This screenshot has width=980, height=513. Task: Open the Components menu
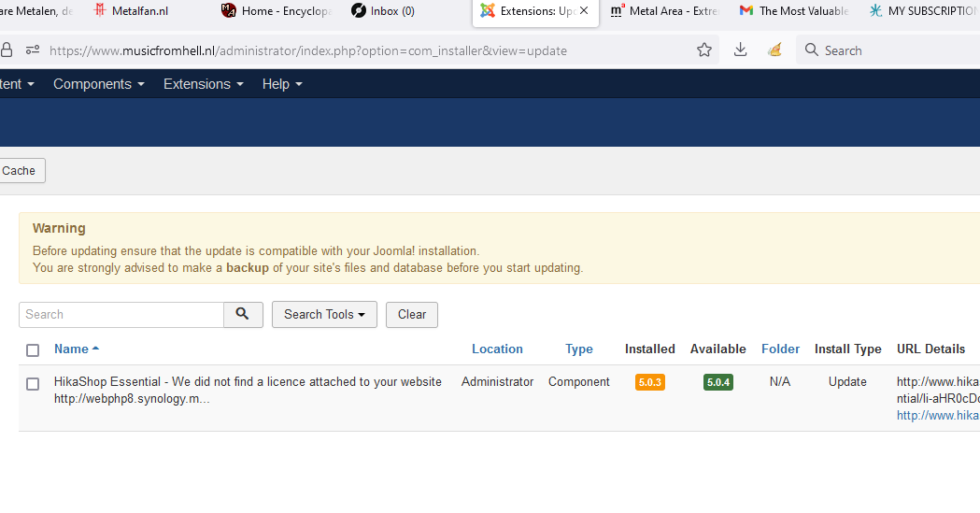pyautogui.click(x=99, y=84)
